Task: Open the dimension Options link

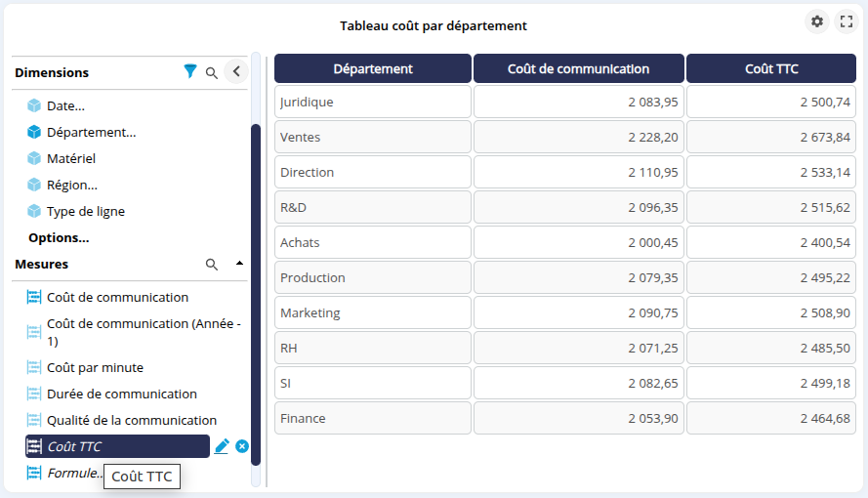Action: [x=59, y=237]
